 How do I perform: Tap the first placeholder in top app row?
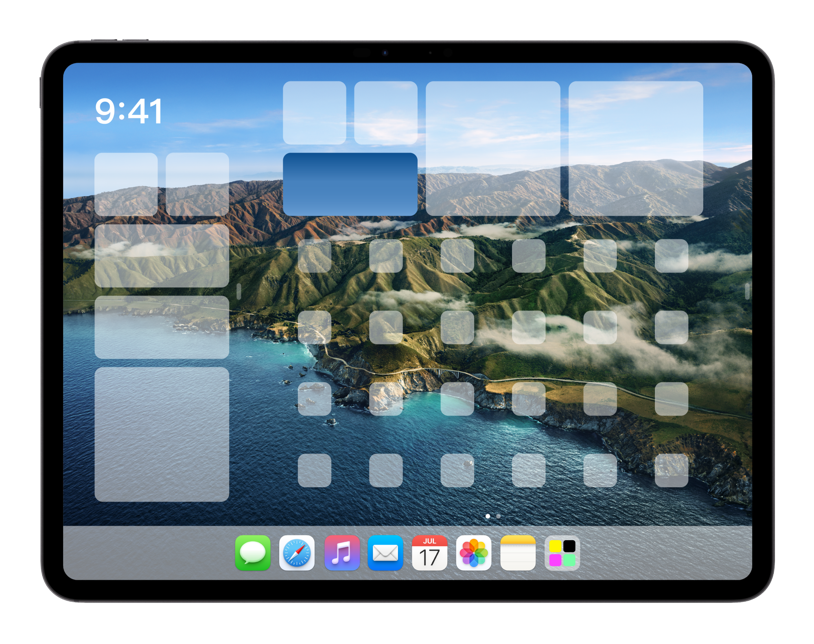click(314, 256)
